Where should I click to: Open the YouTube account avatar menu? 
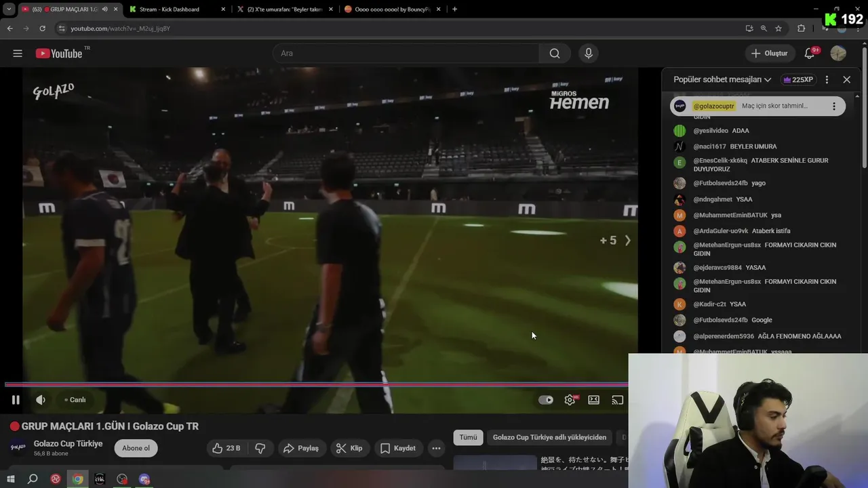tap(838, 54)
